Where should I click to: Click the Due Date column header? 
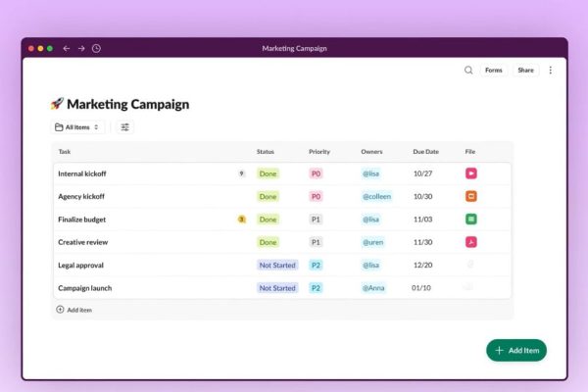pos(425,152)
